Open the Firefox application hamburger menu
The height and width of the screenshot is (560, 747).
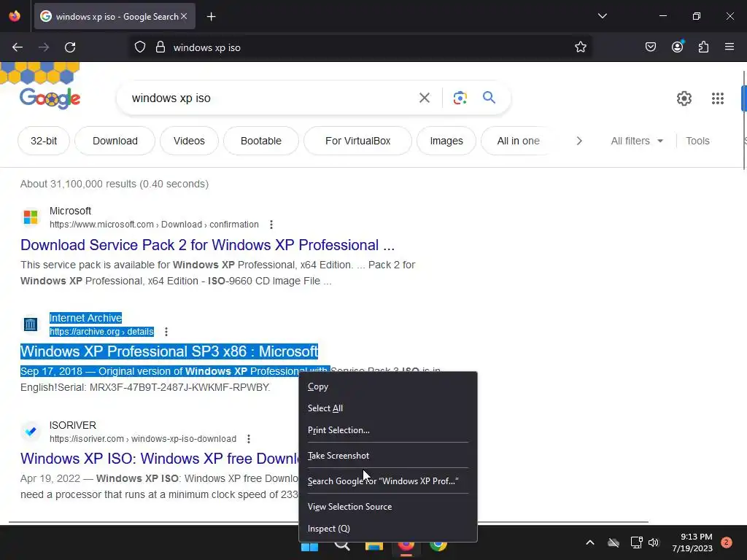729,47
